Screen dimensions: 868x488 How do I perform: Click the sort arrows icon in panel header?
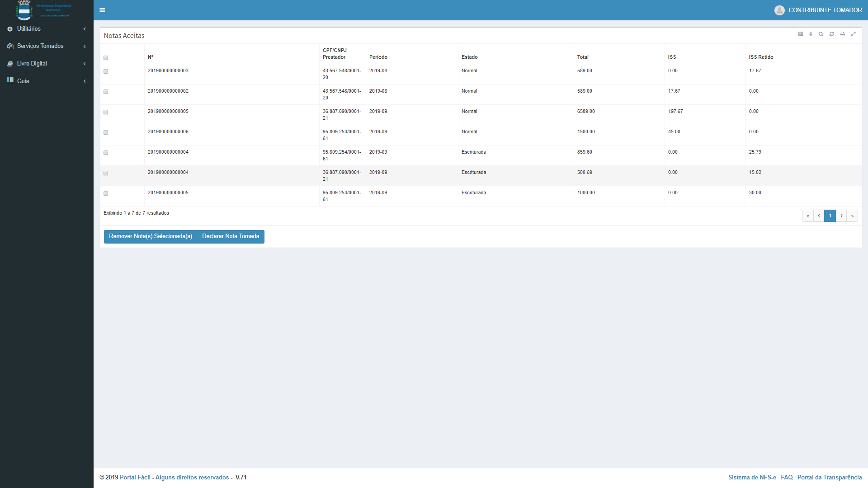pos(811,34)
